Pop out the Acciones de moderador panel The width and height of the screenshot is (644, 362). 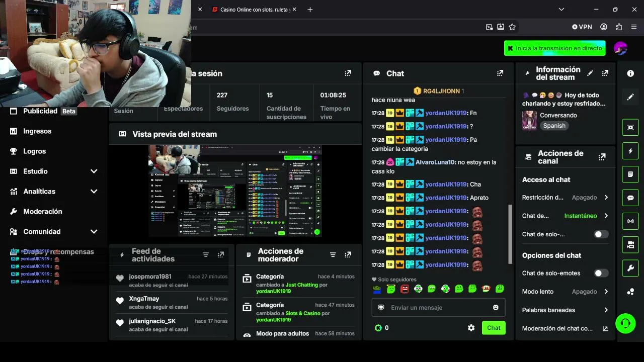[348, 255]
